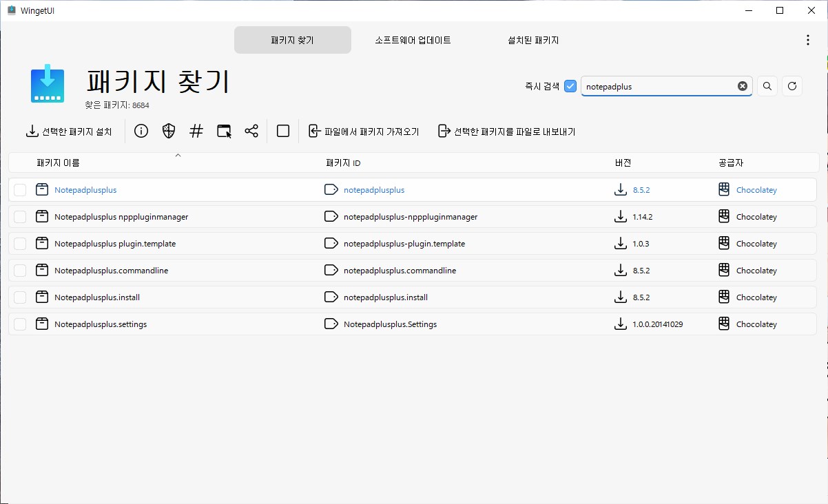
Task: Open the 설치된 패키지 tab
Action: 535,40
